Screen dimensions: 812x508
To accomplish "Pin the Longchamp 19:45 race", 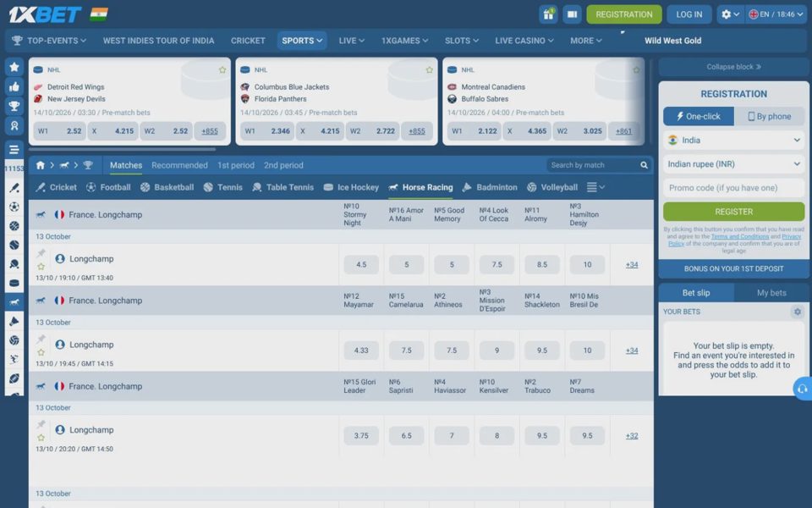I will (x=41, y=339).
